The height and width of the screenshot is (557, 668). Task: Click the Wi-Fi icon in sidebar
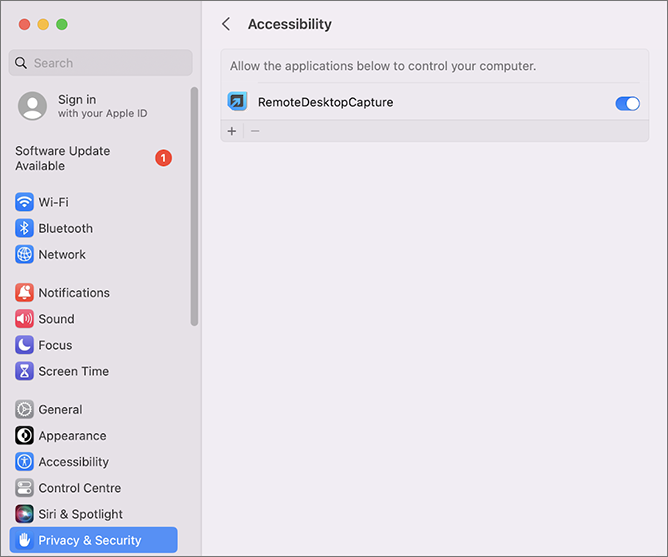click(x=25, y=202)
